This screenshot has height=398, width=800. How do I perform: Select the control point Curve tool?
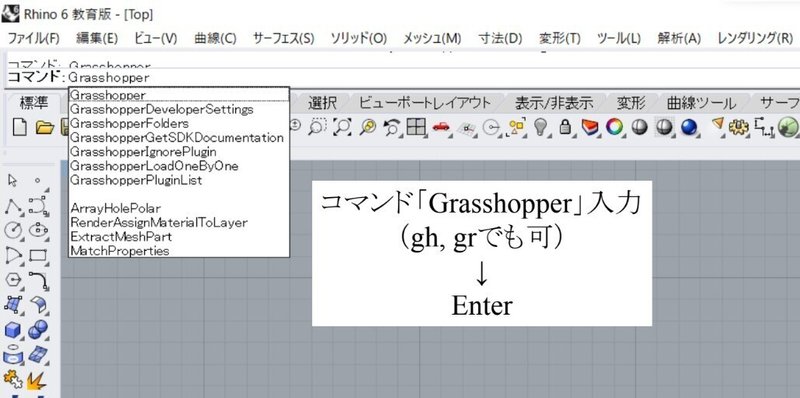tap(38, 205)
